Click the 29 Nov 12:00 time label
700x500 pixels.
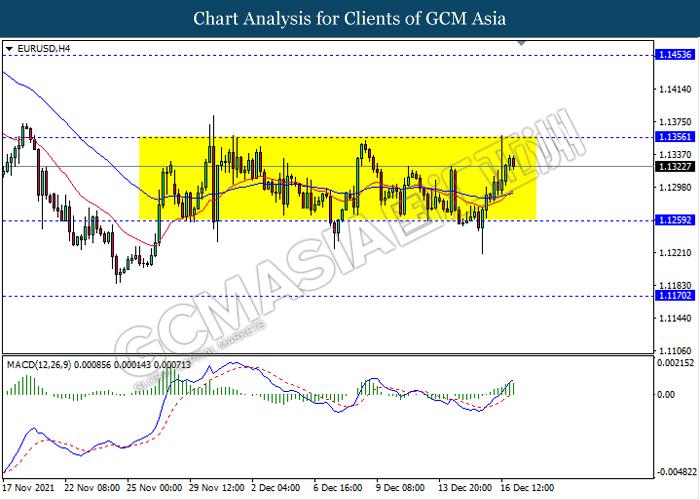pos(217,487)
